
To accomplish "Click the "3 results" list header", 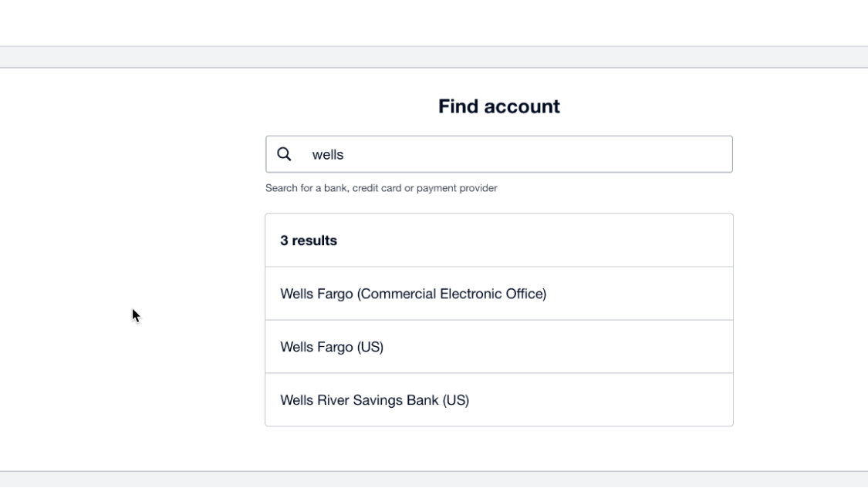I will pos(309,241).
